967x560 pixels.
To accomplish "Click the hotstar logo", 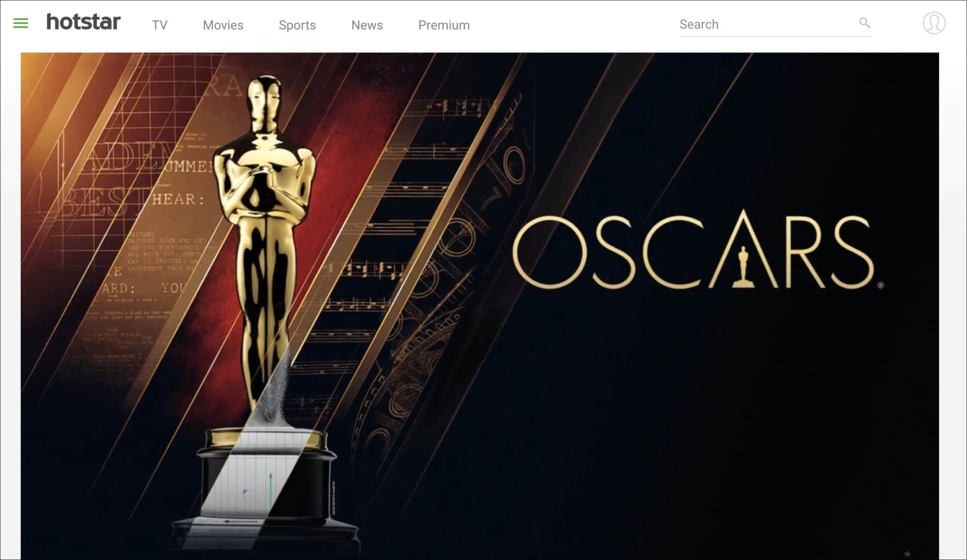I will click(84, 22).
